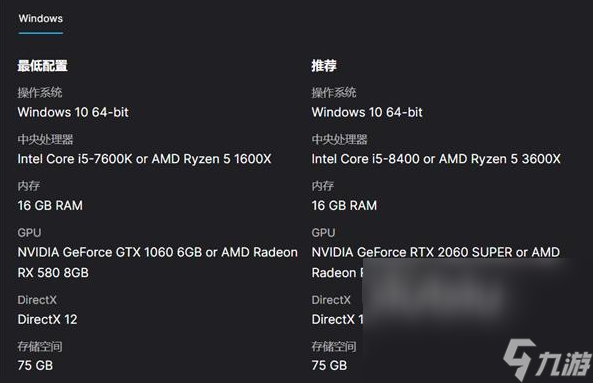This screenshot has height=383, width=593.
Task: Click minimum DirectX 12 value
Action: point(47,319)
